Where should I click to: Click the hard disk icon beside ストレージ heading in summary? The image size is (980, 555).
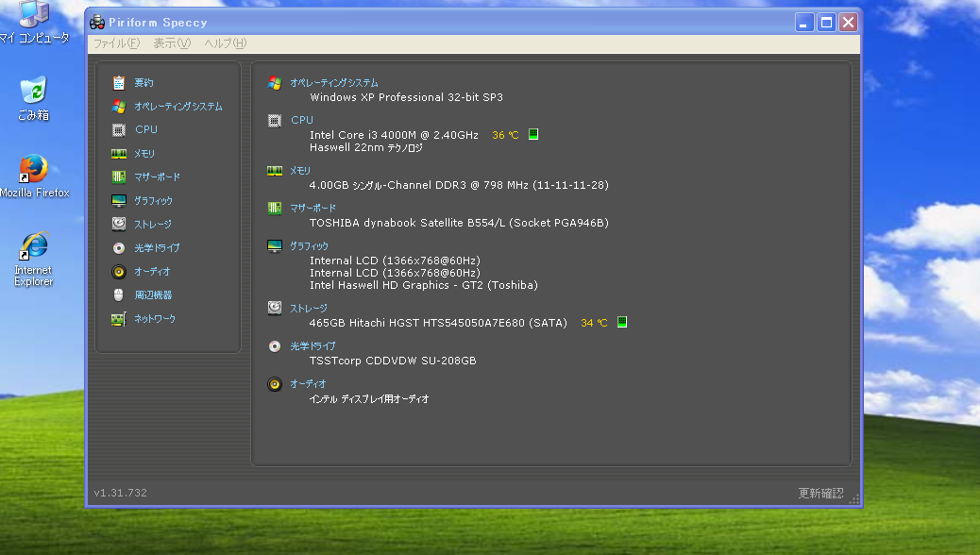pos(275,308)
